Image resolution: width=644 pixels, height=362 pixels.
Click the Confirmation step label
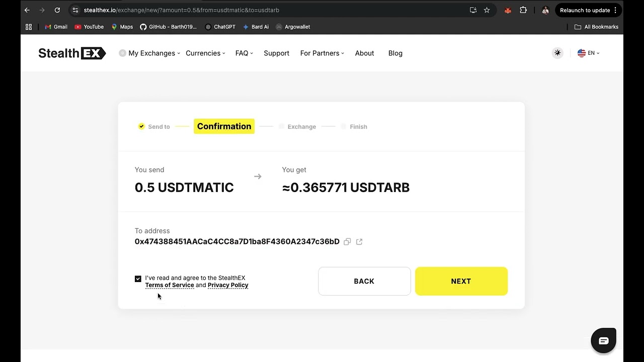(224, 126)
